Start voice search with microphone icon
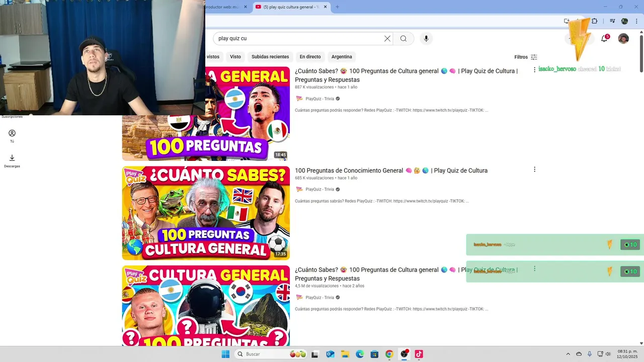The height and width of the screenshot is (362, 644). [426, 39]
